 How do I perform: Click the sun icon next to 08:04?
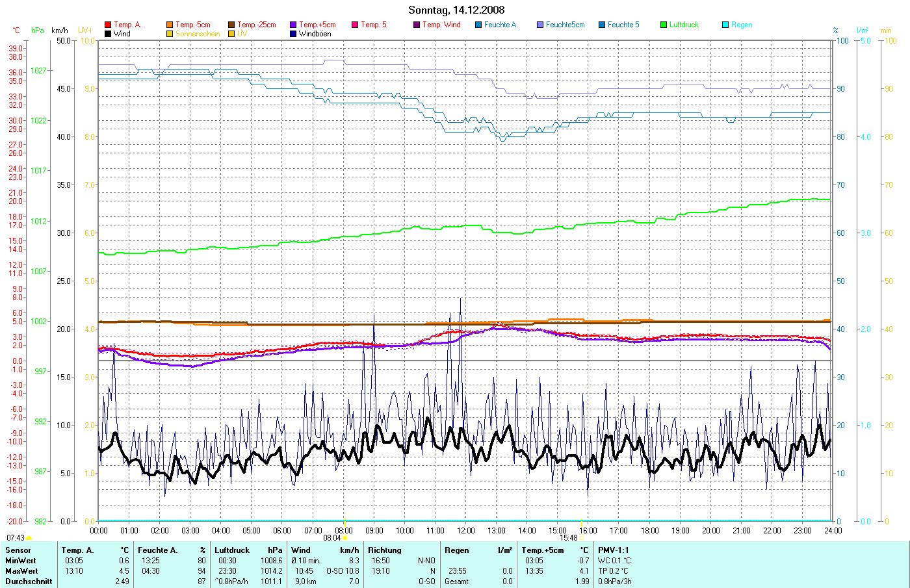[344, 538]
